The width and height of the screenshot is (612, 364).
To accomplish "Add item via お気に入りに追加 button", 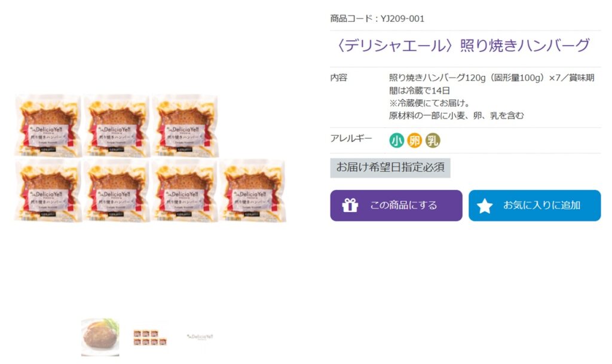I will click(x=535, y=206).
